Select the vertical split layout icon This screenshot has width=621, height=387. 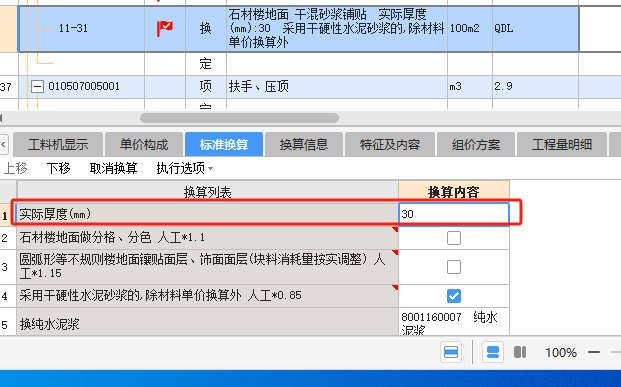tap(520, 352)
